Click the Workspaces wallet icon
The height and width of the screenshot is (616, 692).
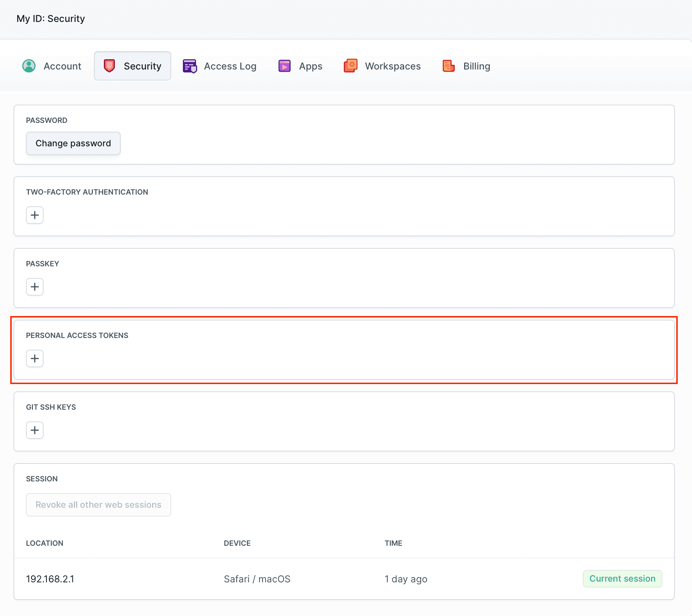pyautogui.click(x=351, y=66)
